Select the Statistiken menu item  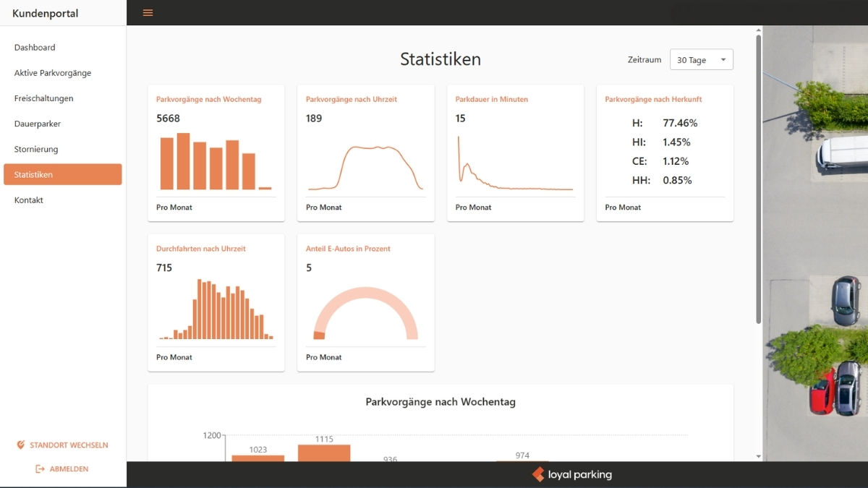[63, 174]
